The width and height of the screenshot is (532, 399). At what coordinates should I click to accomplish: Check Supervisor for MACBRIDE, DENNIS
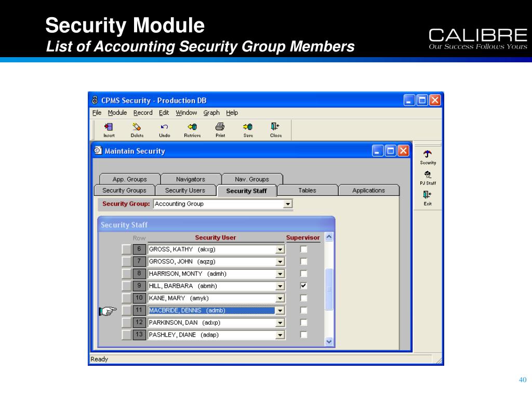[303, 311]
